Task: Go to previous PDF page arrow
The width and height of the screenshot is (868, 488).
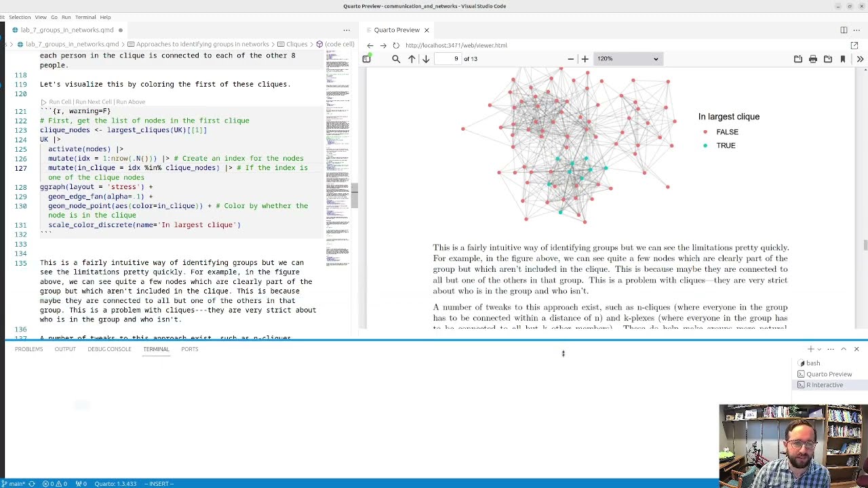Action: tap(412, 59)
